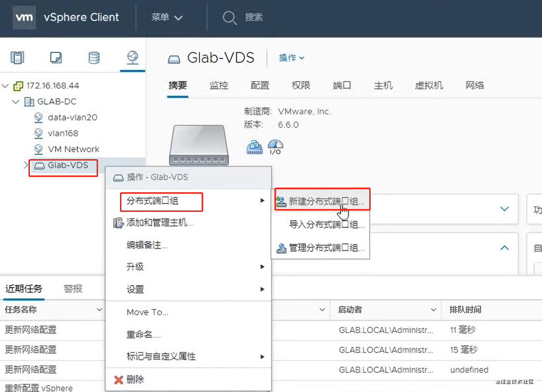
Task: Switch to the 监控 tab
Action: pyautogui.click(x=219, y=85)
